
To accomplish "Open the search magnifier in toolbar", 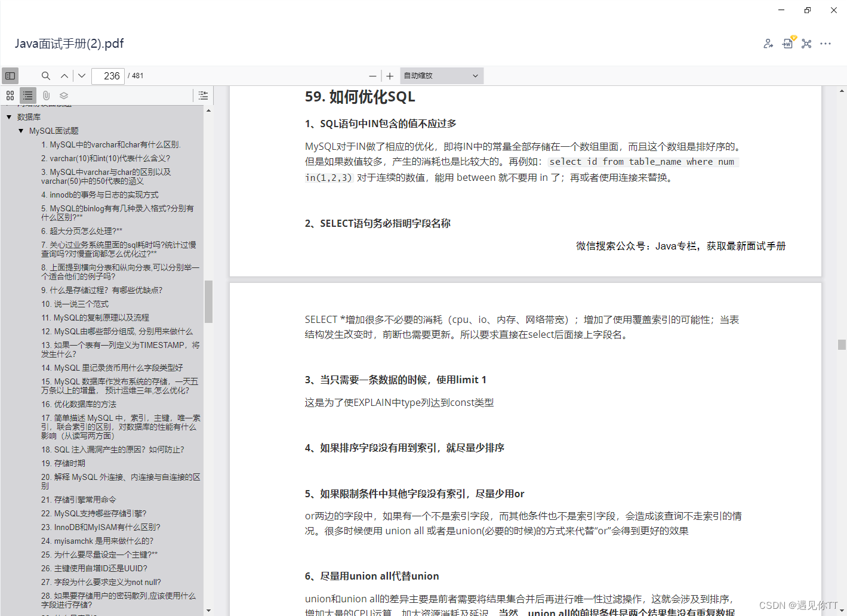I will click(x=46, y=76).
